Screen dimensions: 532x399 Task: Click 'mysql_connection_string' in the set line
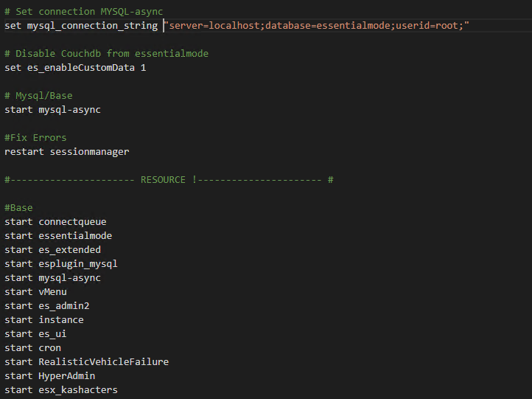pyautogui.click(x=92, y=26)
